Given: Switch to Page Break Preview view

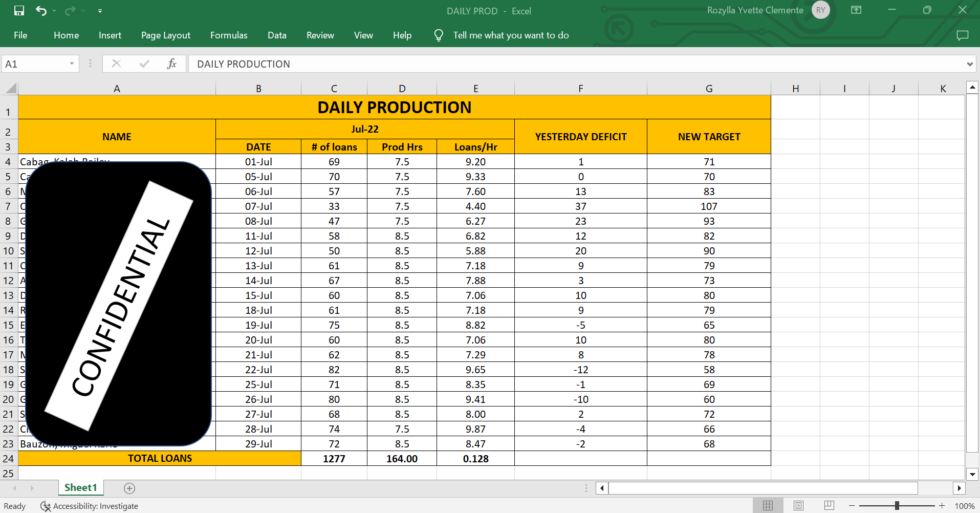Looking at the screenshot, I should pos(829,506).
